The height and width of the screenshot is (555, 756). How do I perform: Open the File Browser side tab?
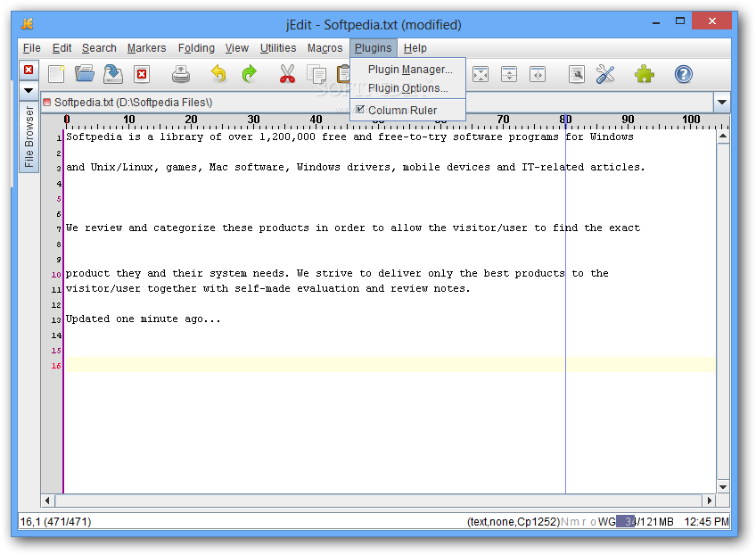tap(29, 137)
